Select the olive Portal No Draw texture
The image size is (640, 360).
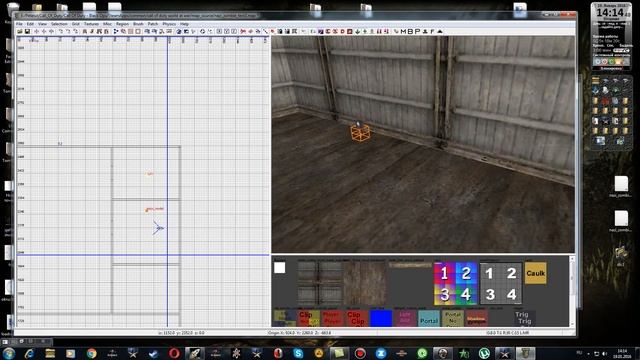453,318
